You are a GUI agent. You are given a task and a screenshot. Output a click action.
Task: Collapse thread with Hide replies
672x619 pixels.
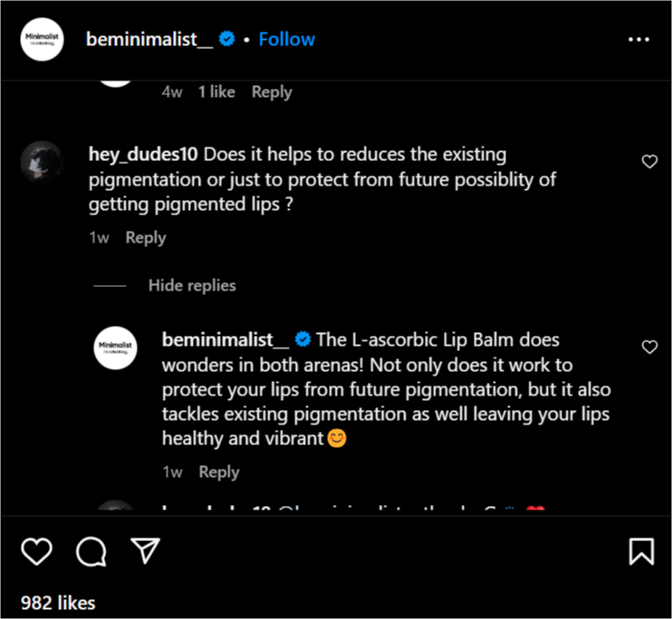pos(192,285)
